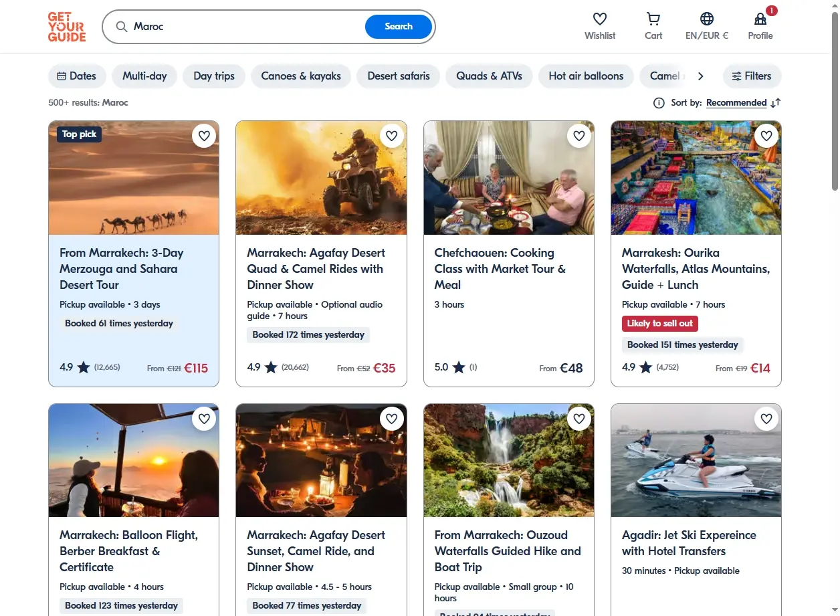
Task: Open Chefchaouen Cooking Class title
Action: [500, 269]
